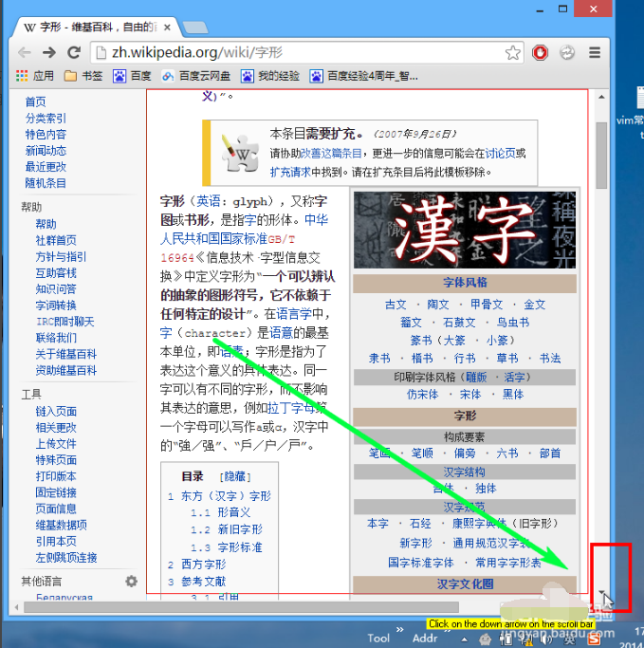Click the gear icon beside 其他语言
The height and width of the screenshot is (648, 644).
132,581
